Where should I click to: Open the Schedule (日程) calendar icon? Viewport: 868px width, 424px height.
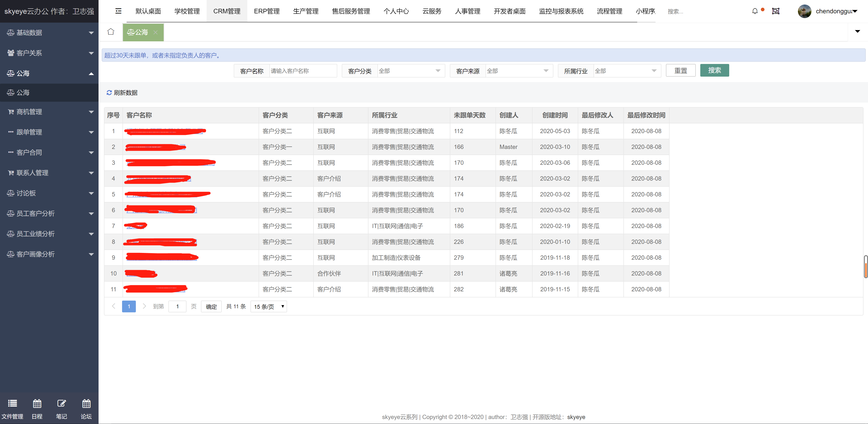coord(37,403)
